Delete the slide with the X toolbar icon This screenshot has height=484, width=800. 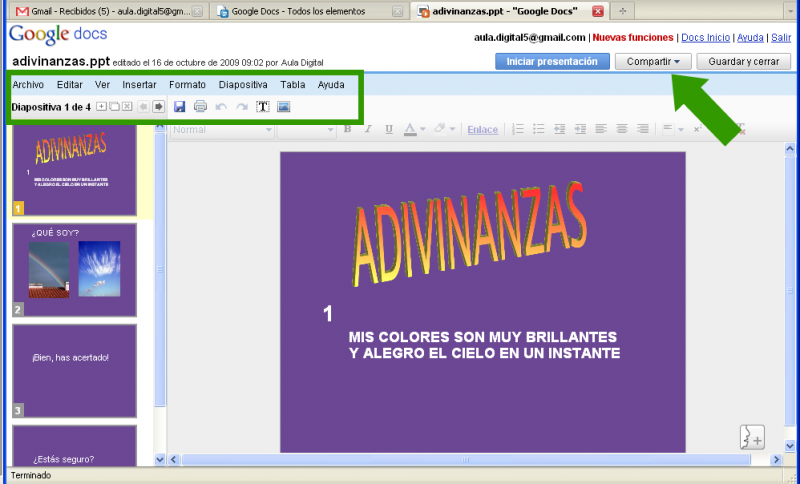(127, 107)
